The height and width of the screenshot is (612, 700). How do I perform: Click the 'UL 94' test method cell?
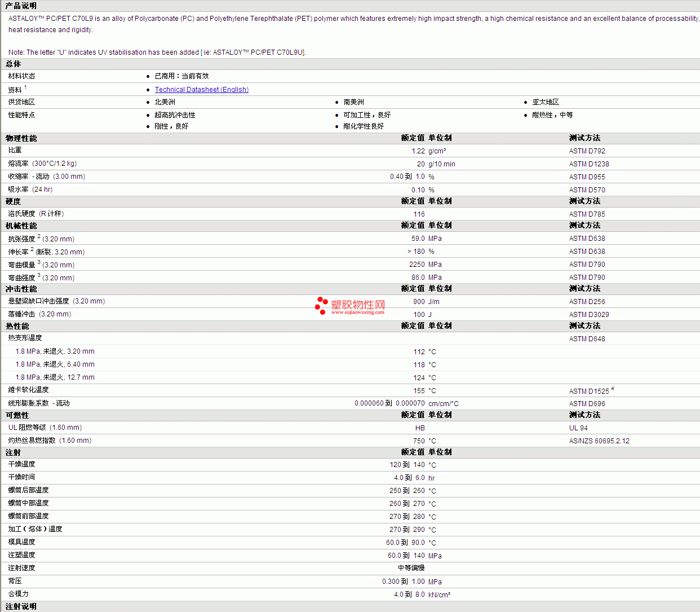578,428
